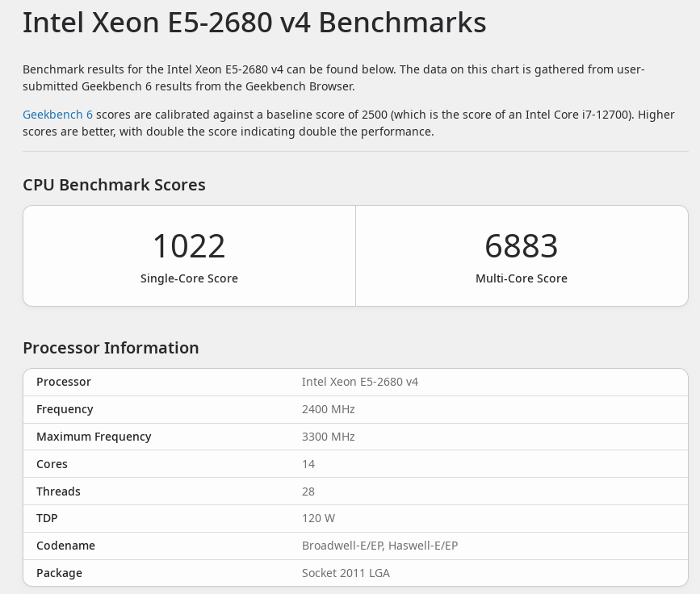Select the multi-core score value 6883
The width and height of the screenshot is (700, 594).
tap(522, 245)
